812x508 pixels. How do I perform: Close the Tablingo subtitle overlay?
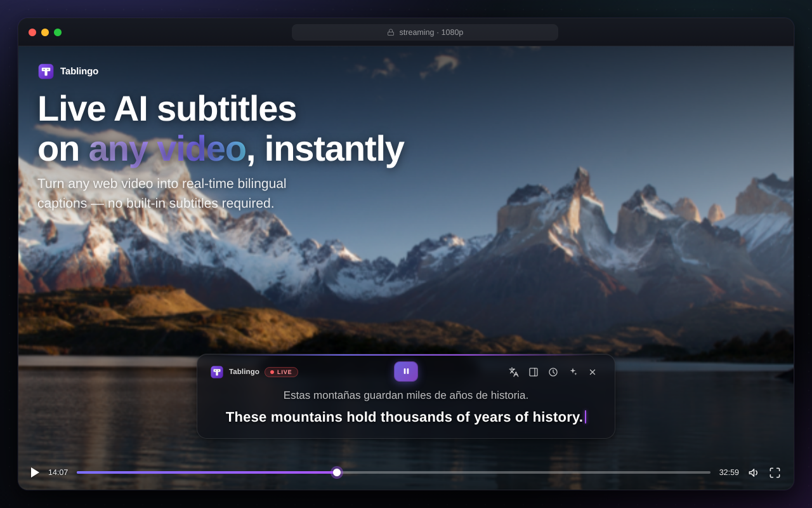click(x=593, y=372)
